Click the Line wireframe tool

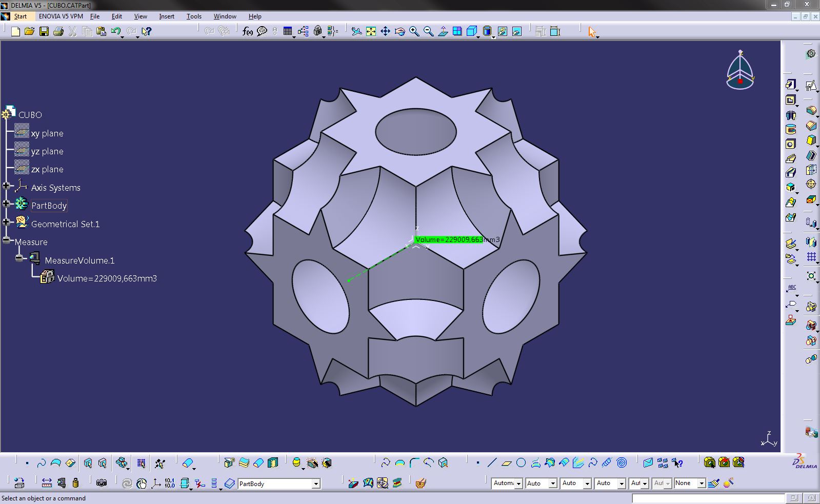492,463
